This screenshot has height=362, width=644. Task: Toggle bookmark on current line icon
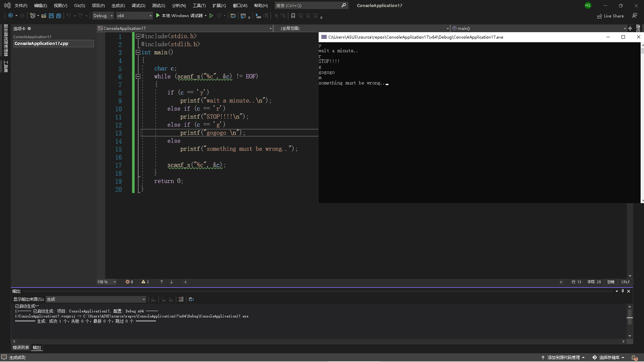point(293,16)
